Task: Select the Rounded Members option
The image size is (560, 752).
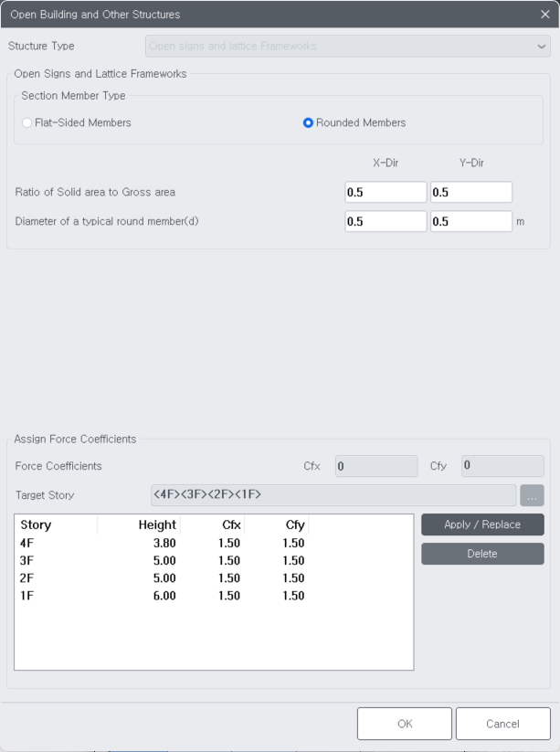Action: pyautogui.click(x=310, y=122)
